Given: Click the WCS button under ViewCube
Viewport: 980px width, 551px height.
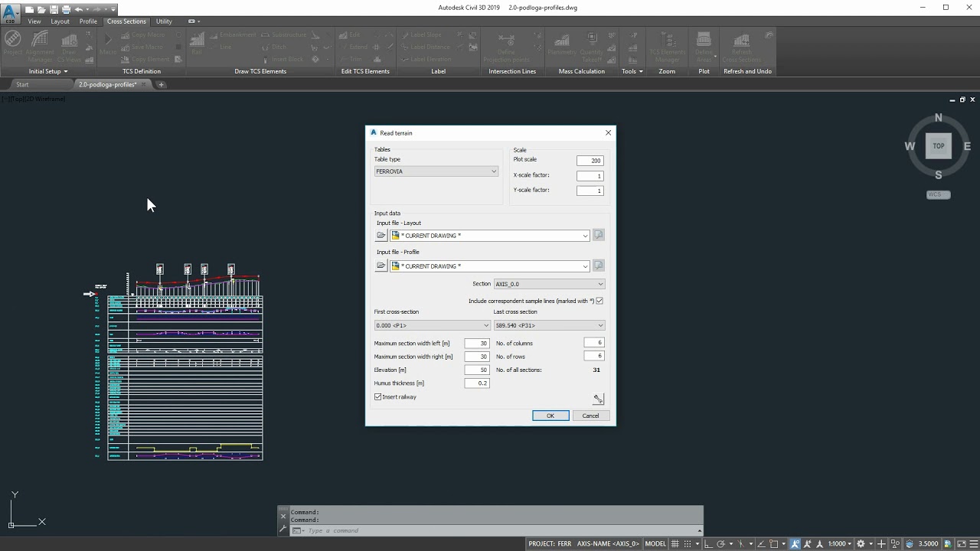Looking at the screenshot, I should click(938, 194).
